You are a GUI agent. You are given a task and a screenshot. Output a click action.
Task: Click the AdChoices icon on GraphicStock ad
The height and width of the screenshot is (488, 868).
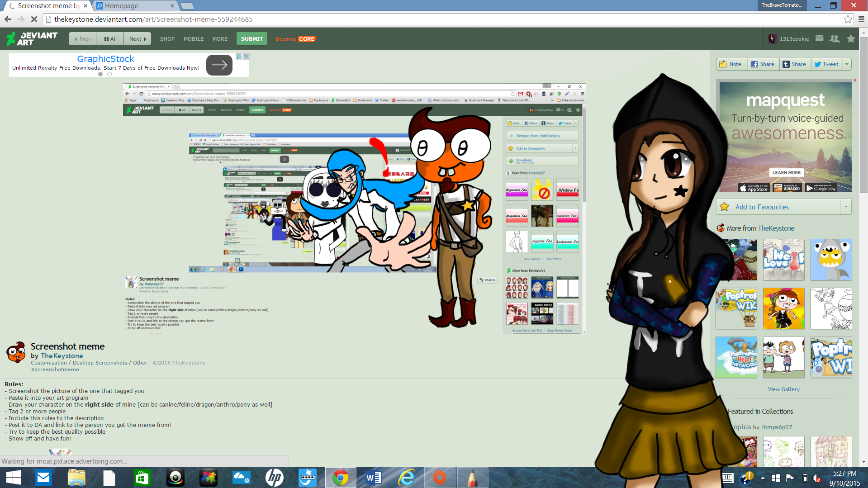click(x=239, y=56)
